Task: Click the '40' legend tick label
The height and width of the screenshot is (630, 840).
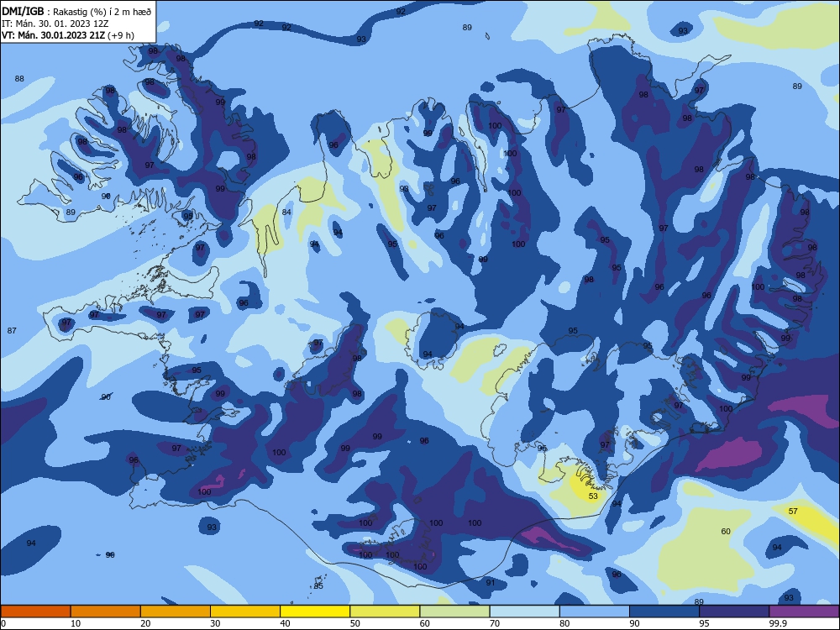Action: point(285,623)
